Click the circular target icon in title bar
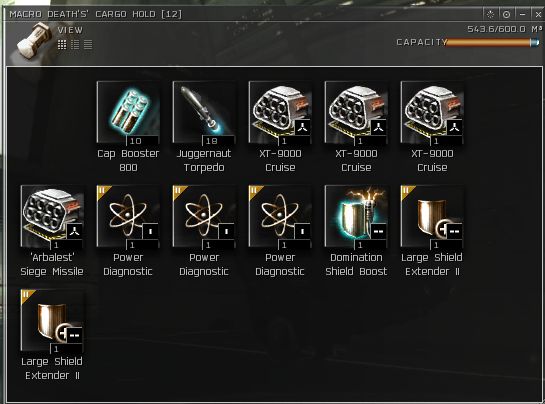 point(506,14)
